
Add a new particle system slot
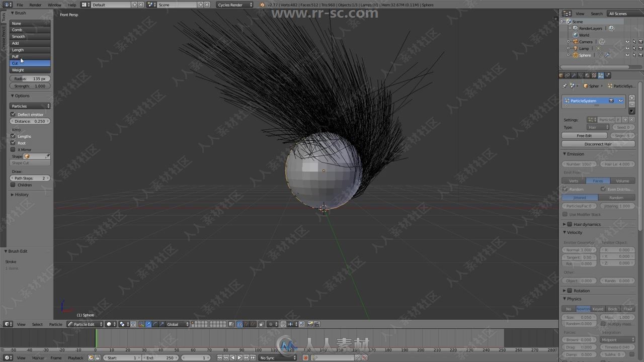pyautogui.click(x=632, y=98)
